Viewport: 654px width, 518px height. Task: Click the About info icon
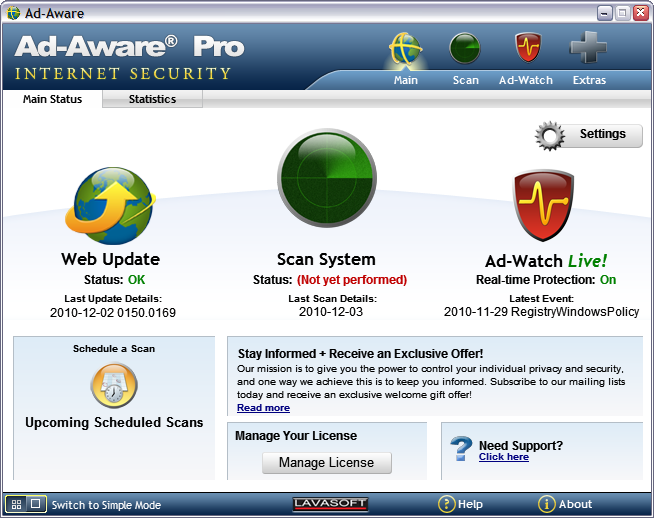[546, 504]
